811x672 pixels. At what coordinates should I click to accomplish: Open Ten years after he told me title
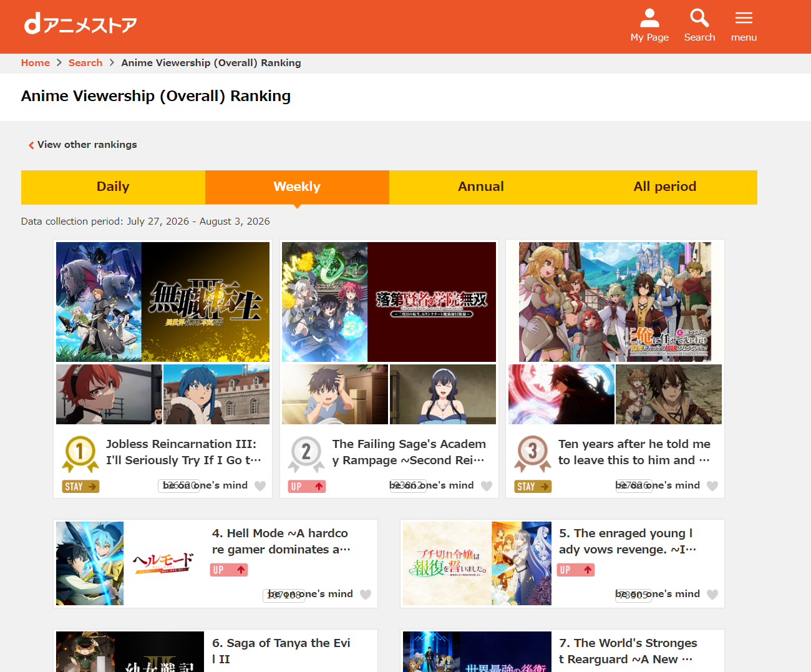(x=634, y=452)
